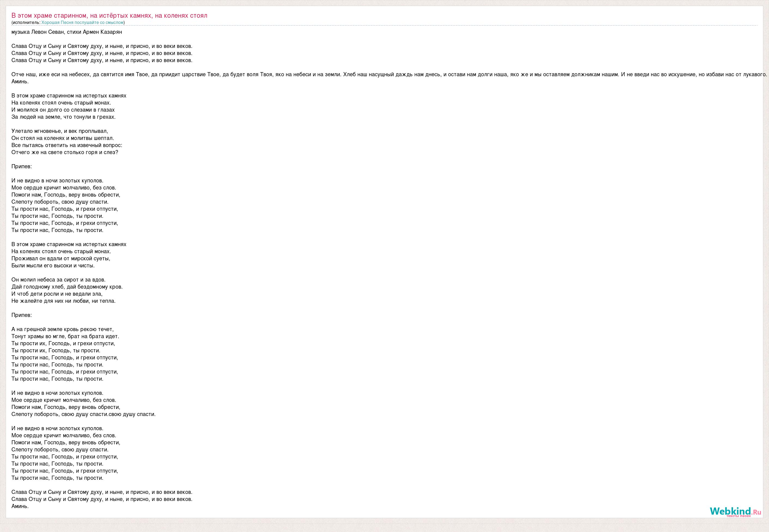Click the line 'И молился он долго'
The image size is (769, 532).
[63, 110]
